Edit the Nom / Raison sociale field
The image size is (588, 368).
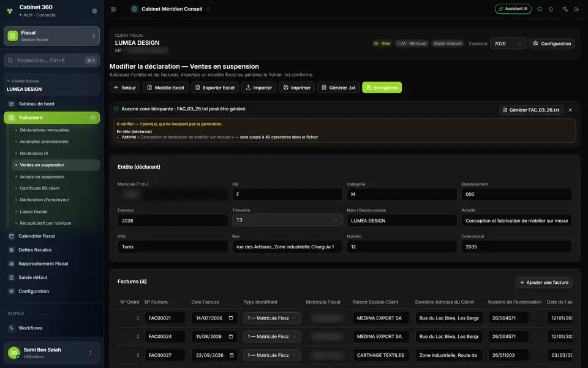click(402, 220)
